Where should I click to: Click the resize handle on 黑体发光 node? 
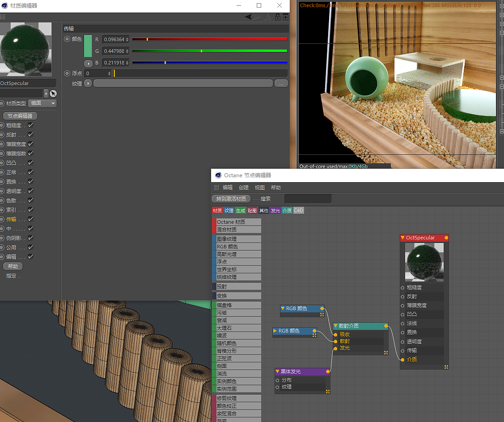click(x=327, y=392)
